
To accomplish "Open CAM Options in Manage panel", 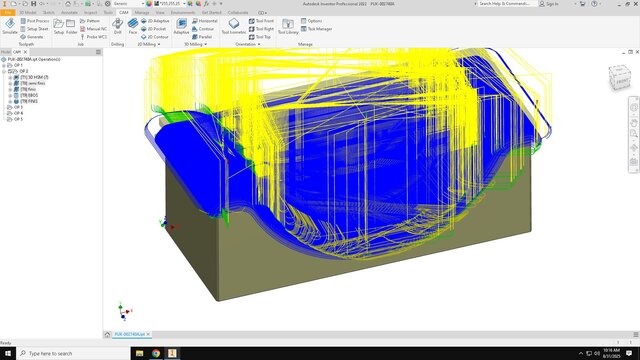I will pos(311,21).
